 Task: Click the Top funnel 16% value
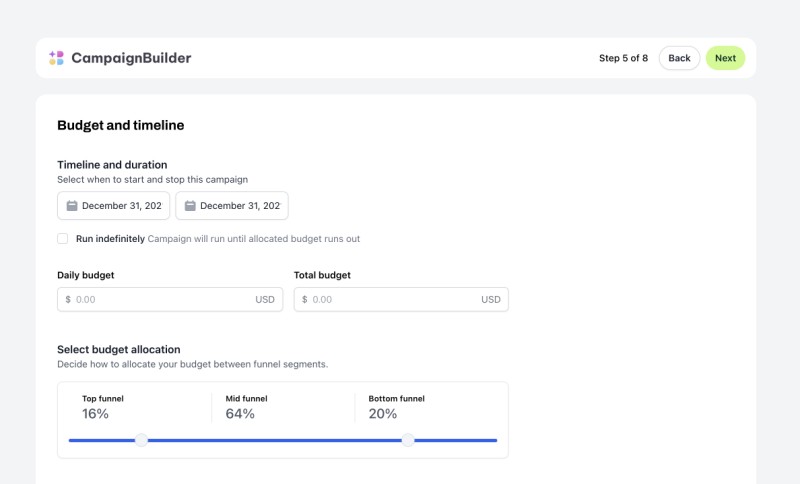(x=95, y=414)
